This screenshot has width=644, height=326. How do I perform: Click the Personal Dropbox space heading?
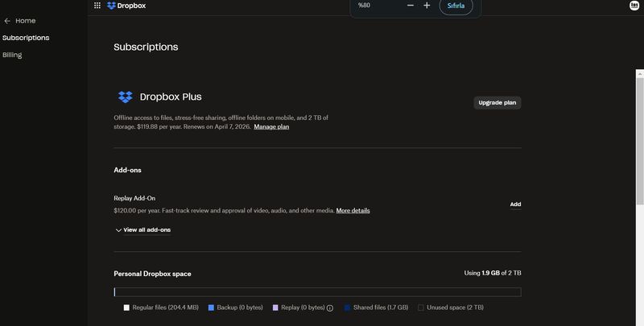[x=152, y=274]
